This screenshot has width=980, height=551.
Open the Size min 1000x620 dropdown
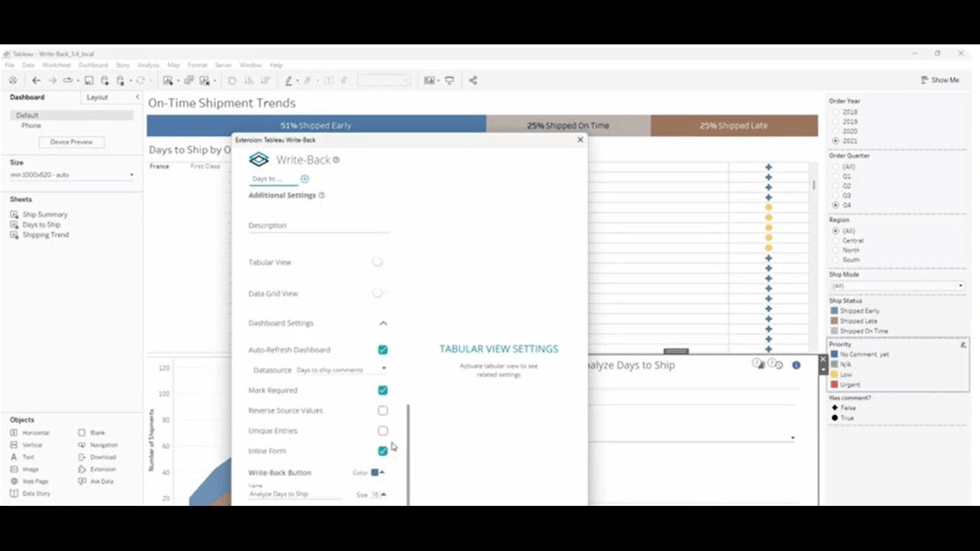(72, 175)
